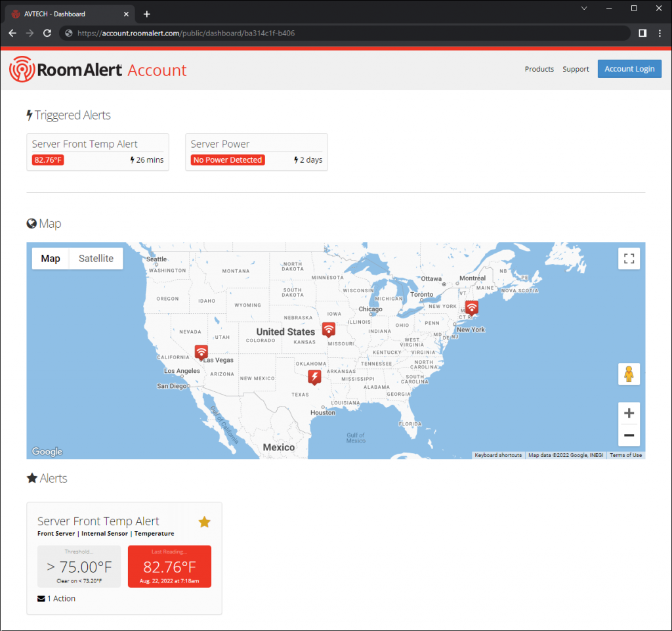Open the Terms of Use link
Viewport: 672px width, 631px height.
coord(625,454)
